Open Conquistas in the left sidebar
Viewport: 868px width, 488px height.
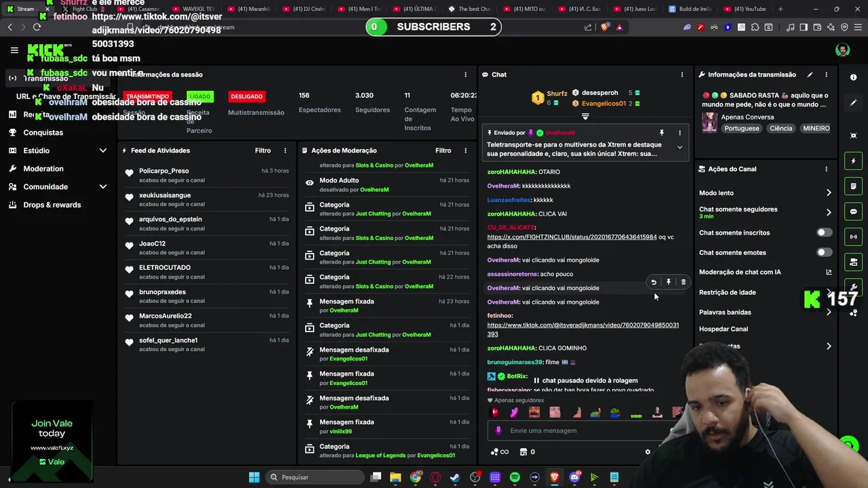pos(43,133)
